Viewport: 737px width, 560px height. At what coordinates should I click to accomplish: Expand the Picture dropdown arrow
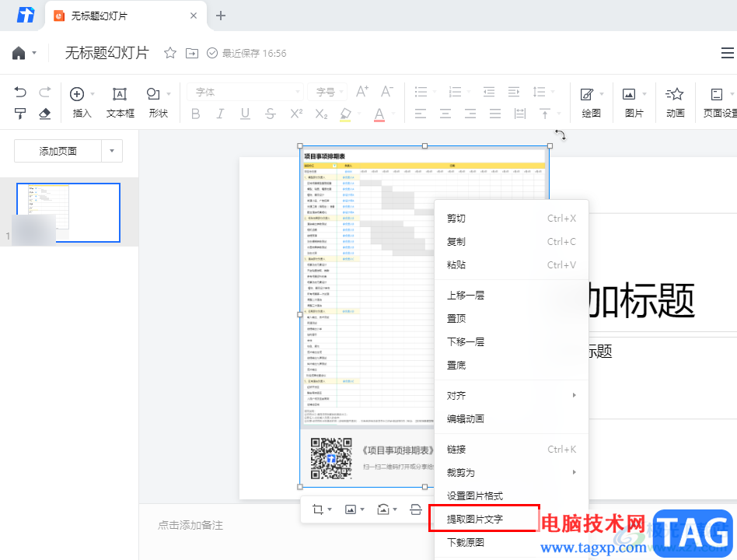coord(644,94)
